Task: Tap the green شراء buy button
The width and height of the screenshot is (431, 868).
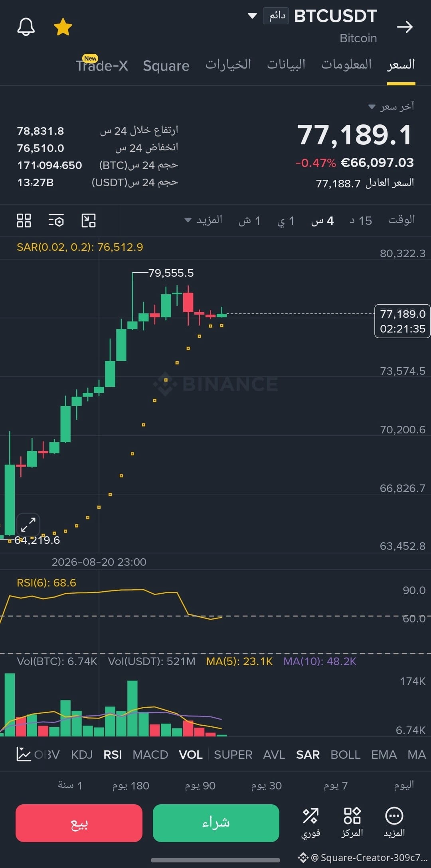Action: pos(216,823)
